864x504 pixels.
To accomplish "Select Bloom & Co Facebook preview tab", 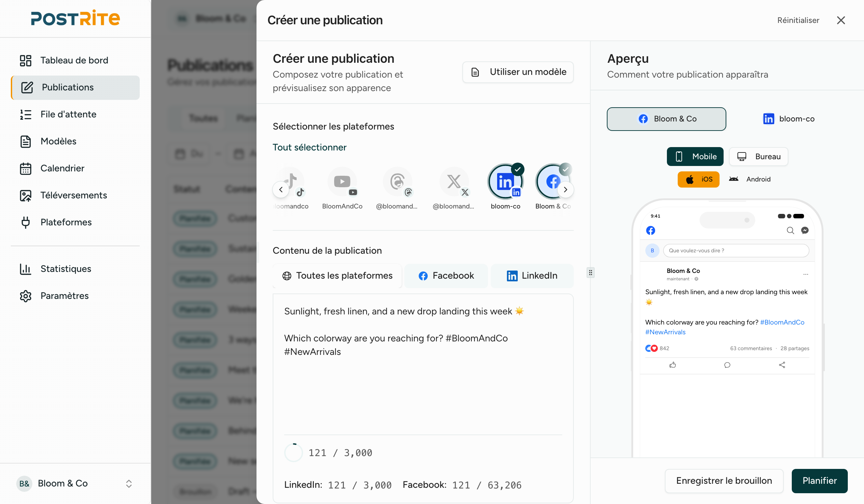I will click(x=666, y=119).
